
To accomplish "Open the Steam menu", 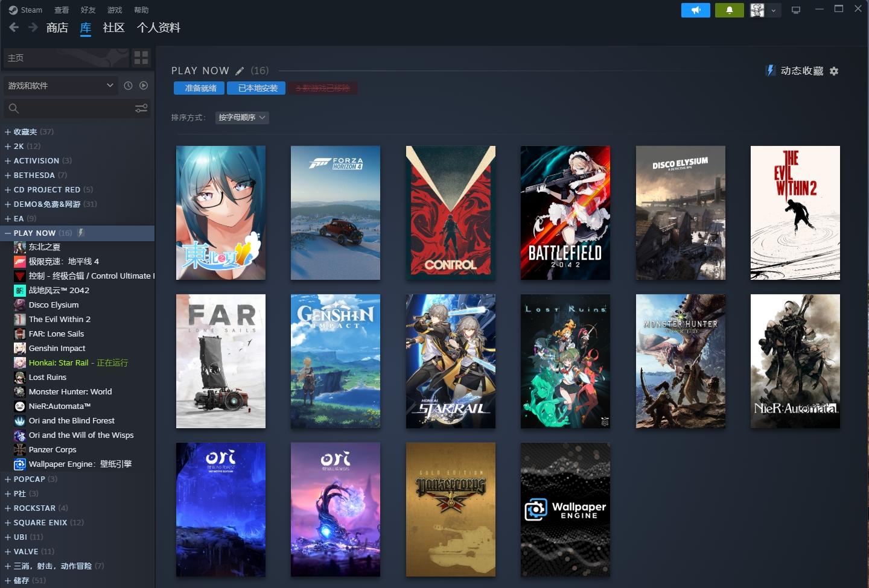I will tap(25, 10).
